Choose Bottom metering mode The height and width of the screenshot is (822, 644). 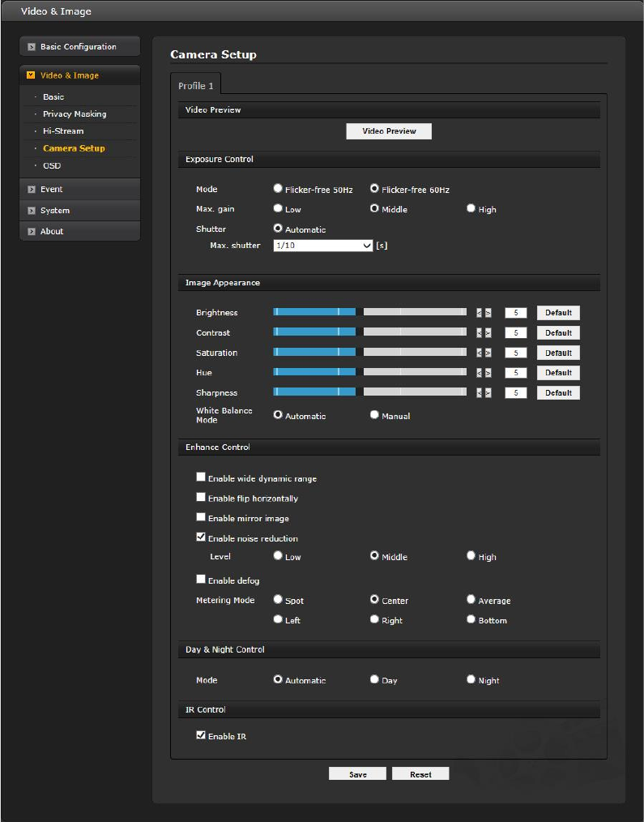click(x=471, y=619)
